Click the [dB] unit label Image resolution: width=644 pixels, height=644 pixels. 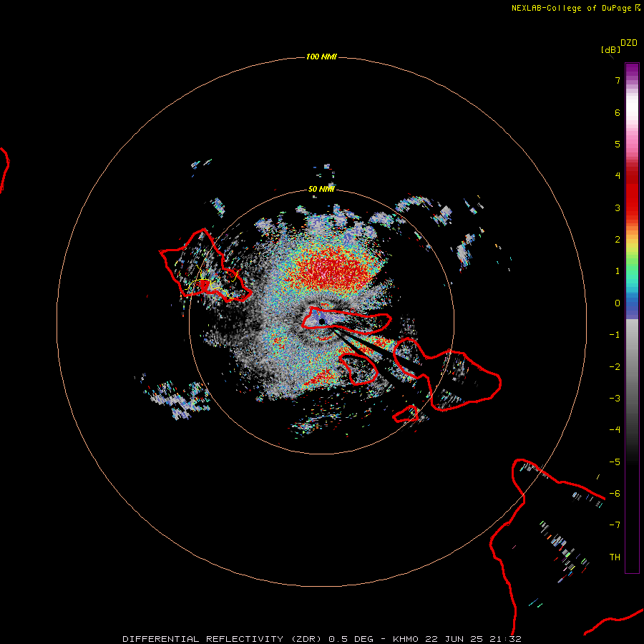[610, 49]
